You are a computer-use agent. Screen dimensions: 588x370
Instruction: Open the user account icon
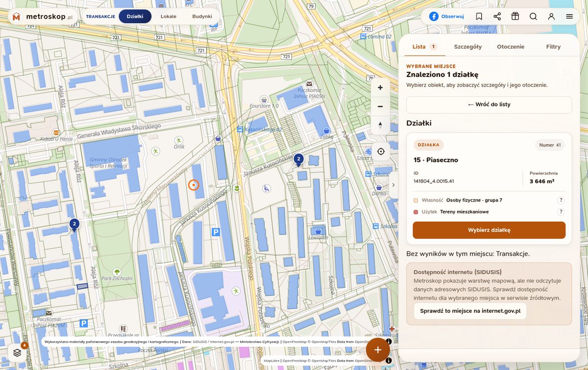point(551,16)
